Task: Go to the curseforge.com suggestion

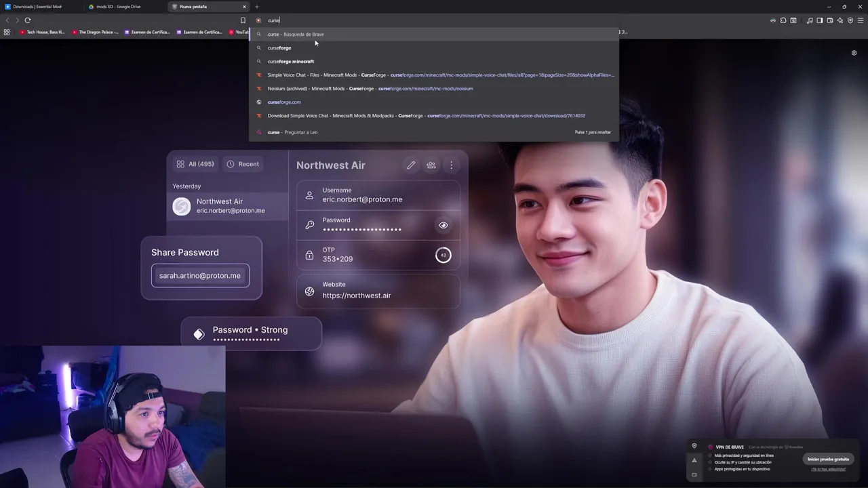Action: (434, 102)
